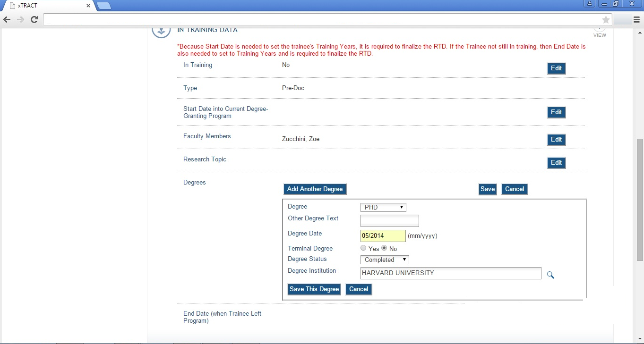The image size is (644, 344).
Task: Click the Save This Degree button
Action: pos(314,289)
